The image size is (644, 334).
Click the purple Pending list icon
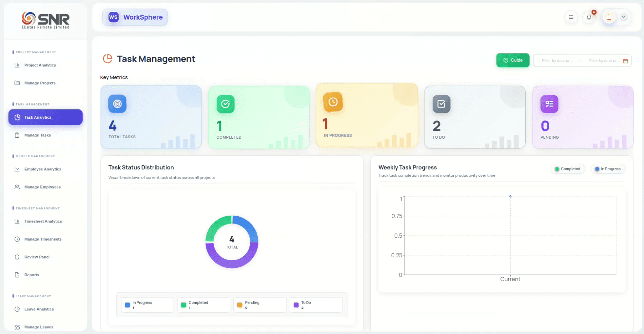coord(549,104)
